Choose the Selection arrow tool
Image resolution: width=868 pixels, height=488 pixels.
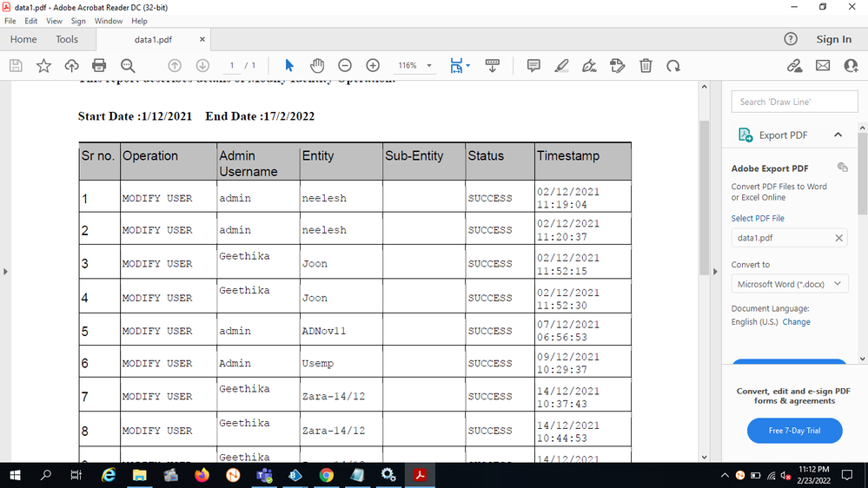289,66
